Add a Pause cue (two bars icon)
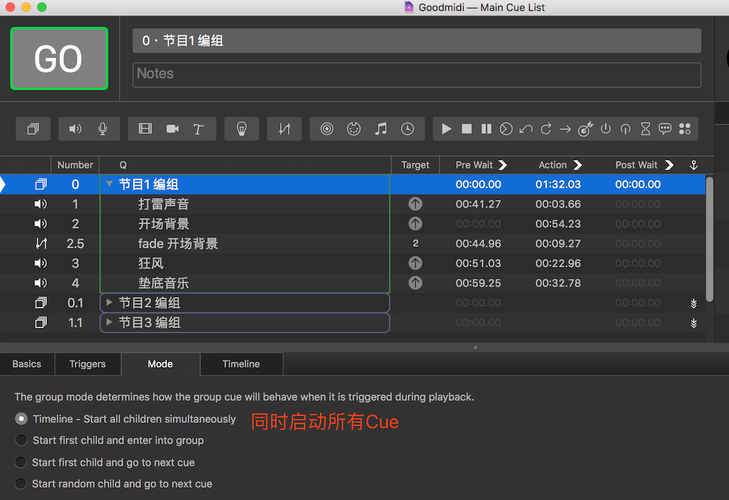729x500 pixels. coord(486,129)
